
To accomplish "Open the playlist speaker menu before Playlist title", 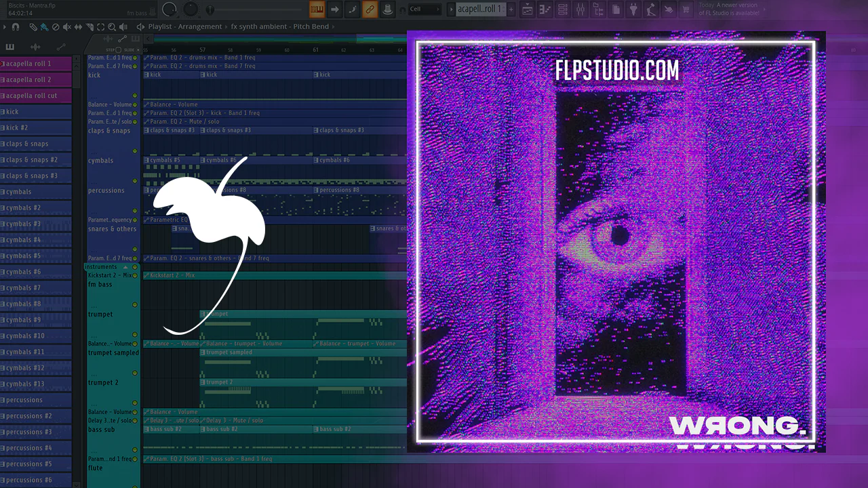I will tap(140, 27).
